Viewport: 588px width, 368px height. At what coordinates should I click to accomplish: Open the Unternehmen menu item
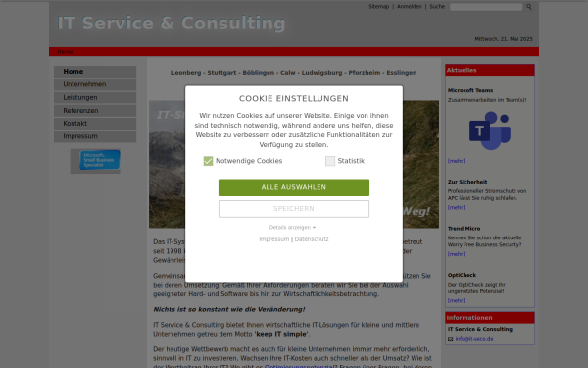(x=95, y=84)
